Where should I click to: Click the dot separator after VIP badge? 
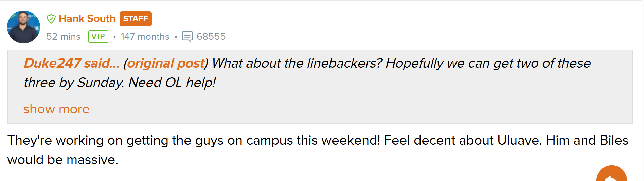(x=114, y=37)
